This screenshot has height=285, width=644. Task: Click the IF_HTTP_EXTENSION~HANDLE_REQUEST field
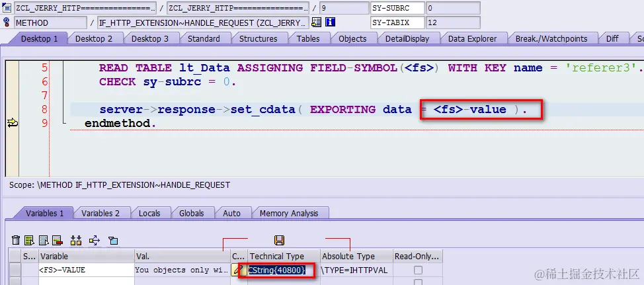tap(203, 22)
